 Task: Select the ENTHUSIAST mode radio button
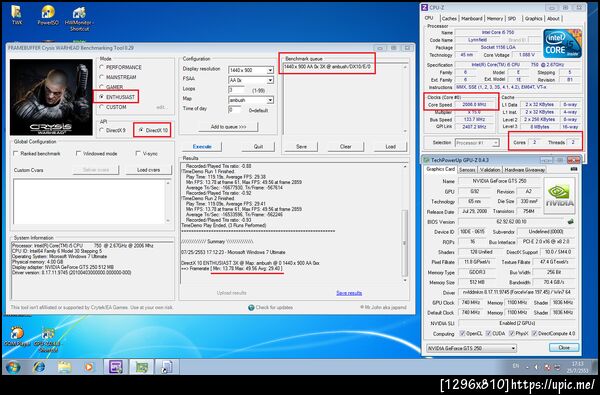pyautogui.click(x=102, y=97)
